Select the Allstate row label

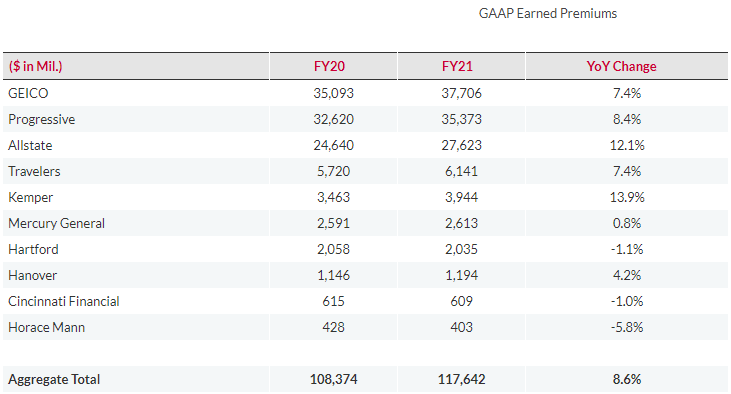click(x=30, y=145)
